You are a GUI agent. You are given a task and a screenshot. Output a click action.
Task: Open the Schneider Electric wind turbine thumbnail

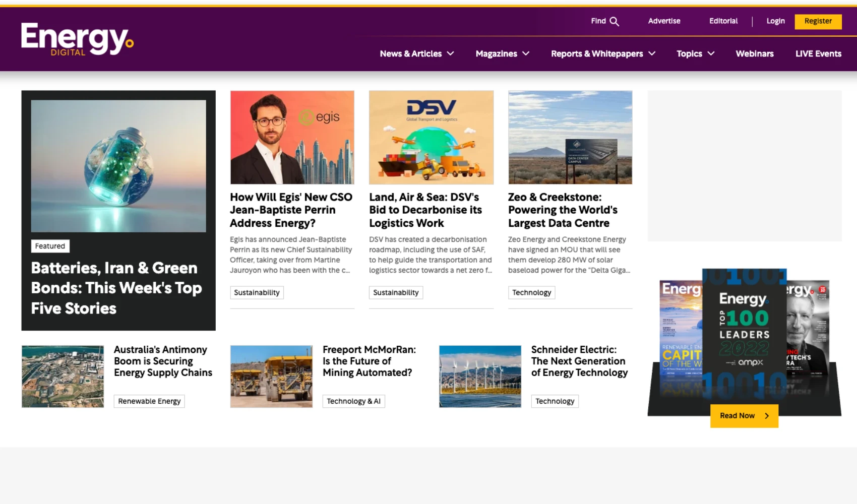479,376
